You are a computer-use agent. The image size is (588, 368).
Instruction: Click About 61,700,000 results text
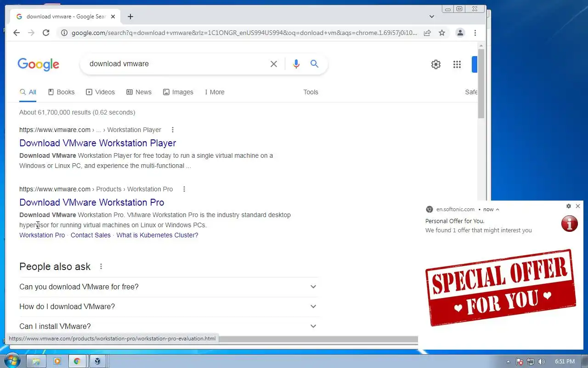[77, 112]
